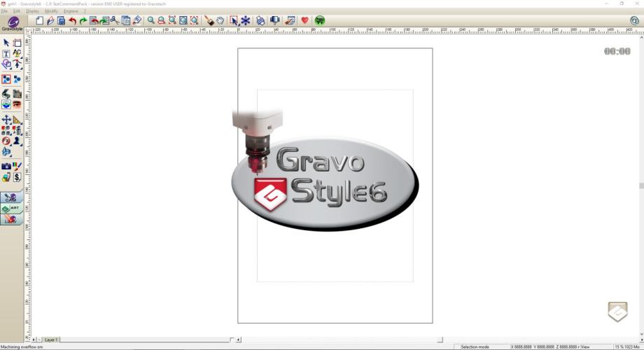This screenshot has height=350, width=644.
Task: Click the '15 % 1023 Mo' status entry
Action: tap(627, 347)
